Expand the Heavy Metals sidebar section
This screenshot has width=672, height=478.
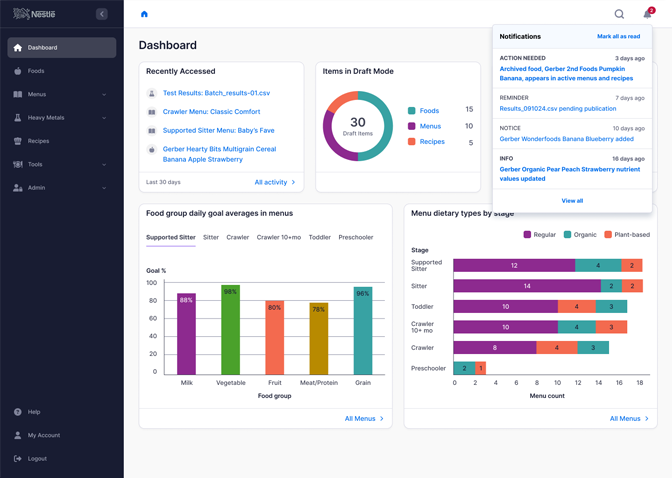[x=104, y=118]
